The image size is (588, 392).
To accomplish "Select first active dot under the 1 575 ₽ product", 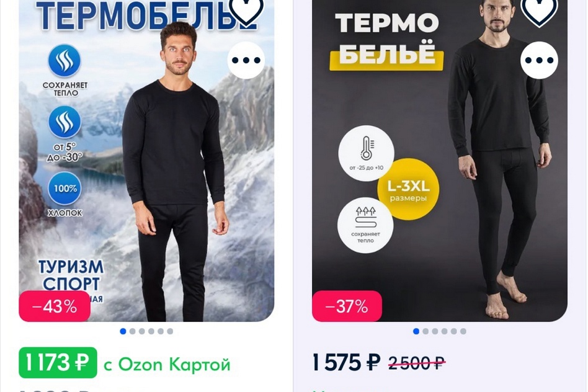I will click(416, 331).
